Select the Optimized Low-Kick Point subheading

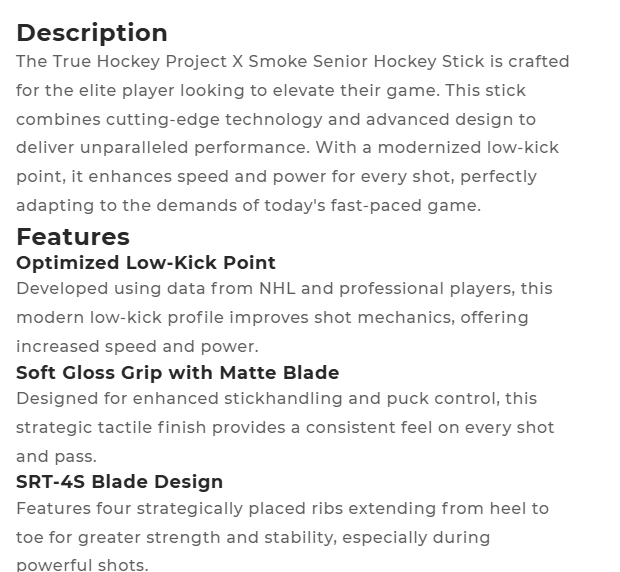coord(146,263)
